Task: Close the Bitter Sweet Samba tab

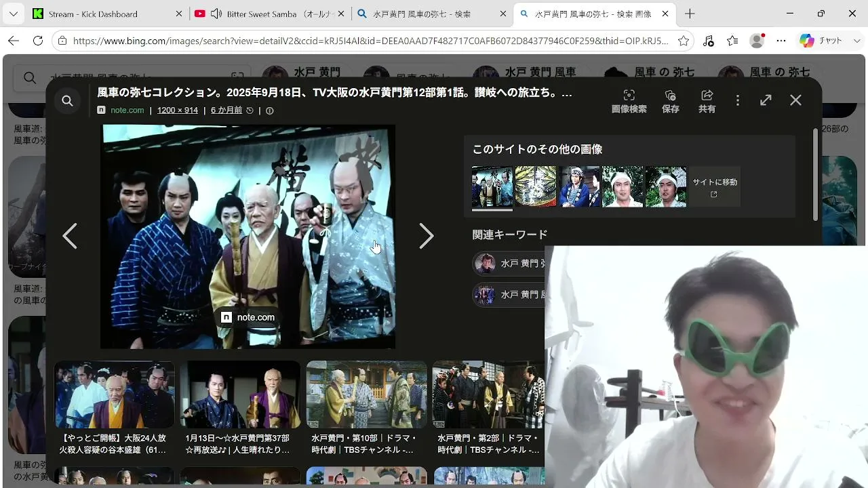Action: coord(340,14)
